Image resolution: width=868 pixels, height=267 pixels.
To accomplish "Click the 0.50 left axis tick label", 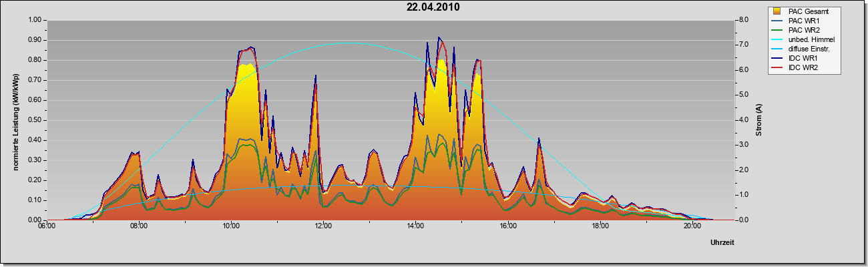I will click(35, 120).
